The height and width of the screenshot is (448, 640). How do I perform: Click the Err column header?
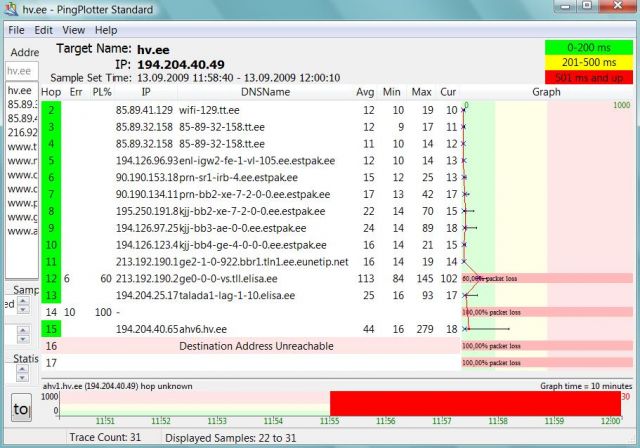[x=76, y=92]
